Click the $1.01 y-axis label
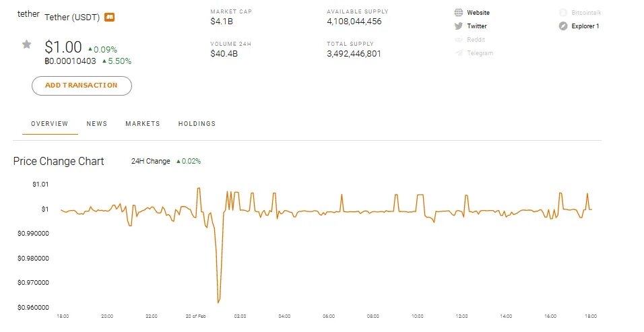 (x=40, y=185)
